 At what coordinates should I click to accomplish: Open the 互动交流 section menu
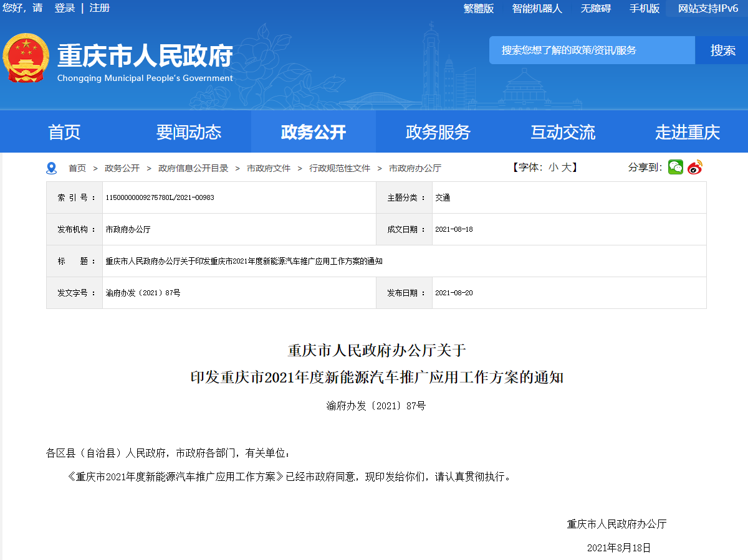563,131
